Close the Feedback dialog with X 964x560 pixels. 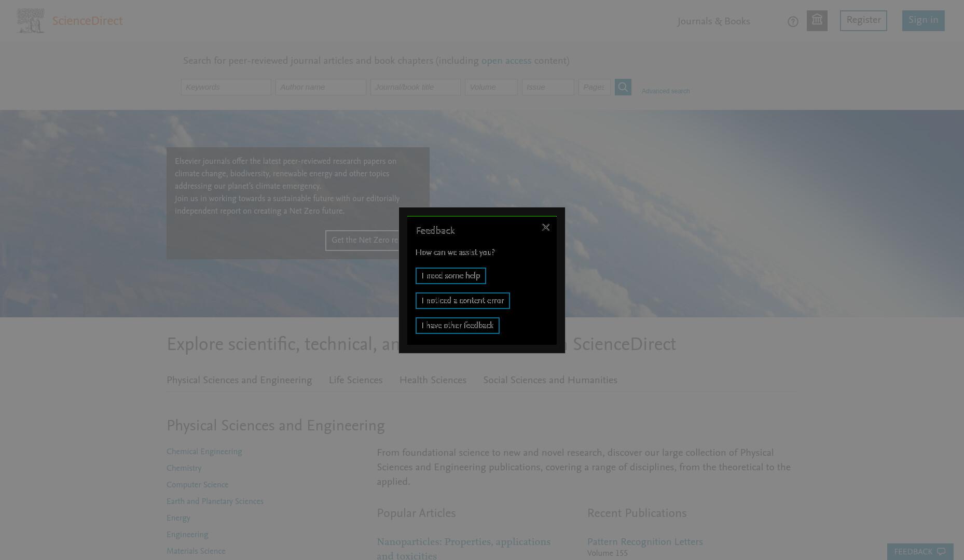pyautogui.click(x=545, y=228)
